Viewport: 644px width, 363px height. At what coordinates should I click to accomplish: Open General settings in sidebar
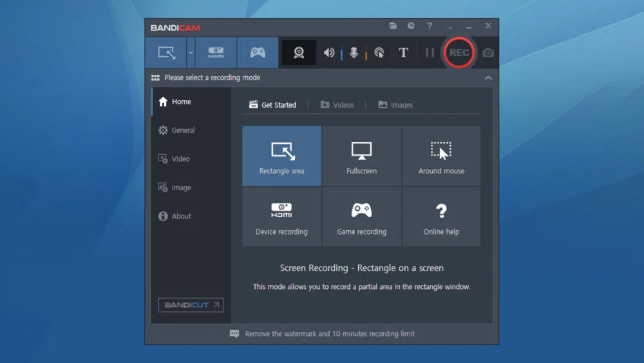click(191, 130)
